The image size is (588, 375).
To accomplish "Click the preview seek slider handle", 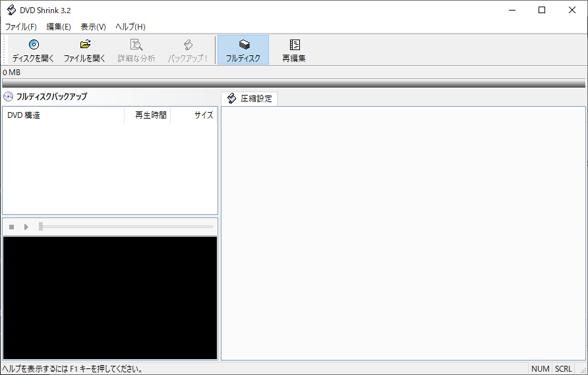I will coord(41,227).
